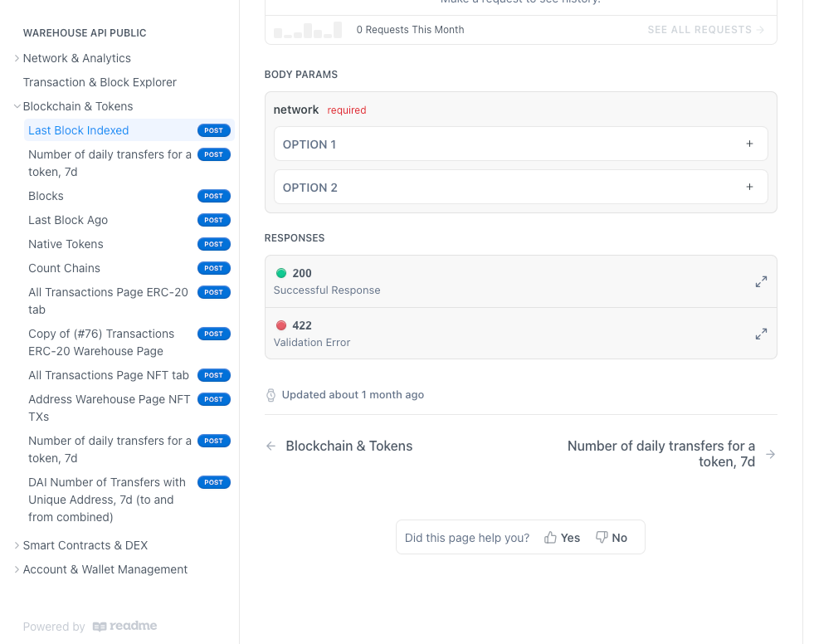Open All Transactions Page NFT tab item
This screenshot has width=814, height=644.
tap(109, 375)
